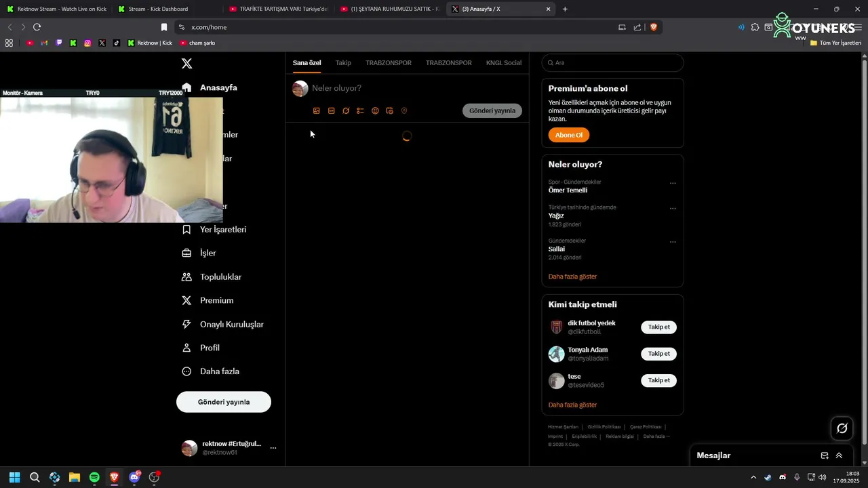Open the Ömer Temelli trending topic

pos(568,190)
